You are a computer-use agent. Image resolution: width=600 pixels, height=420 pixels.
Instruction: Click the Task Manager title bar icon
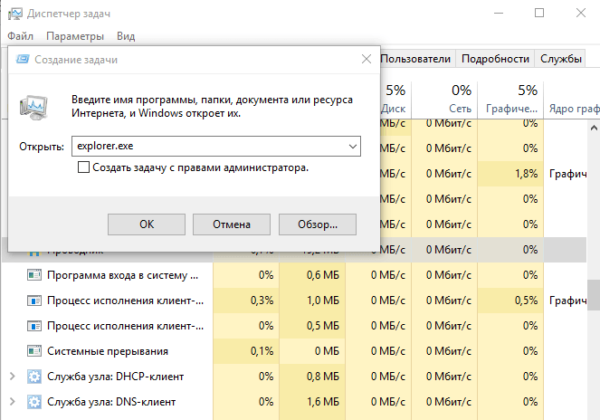15,14
